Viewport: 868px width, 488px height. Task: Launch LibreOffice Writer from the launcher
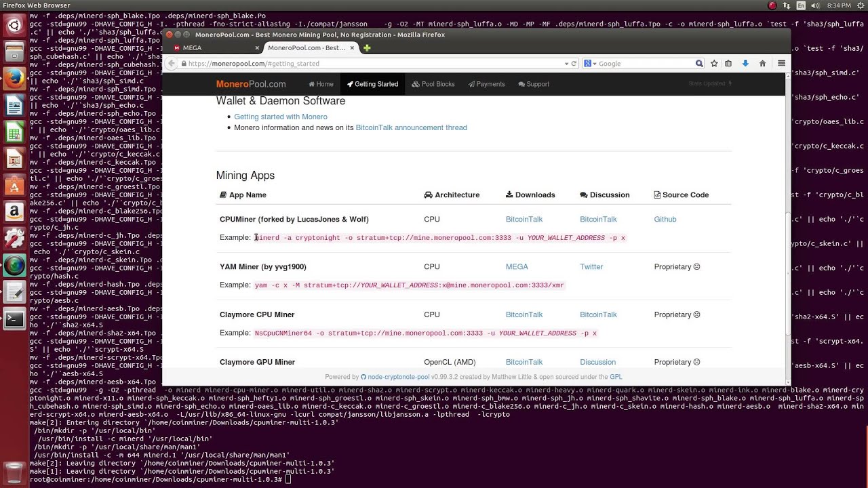[x=14, y=106]
